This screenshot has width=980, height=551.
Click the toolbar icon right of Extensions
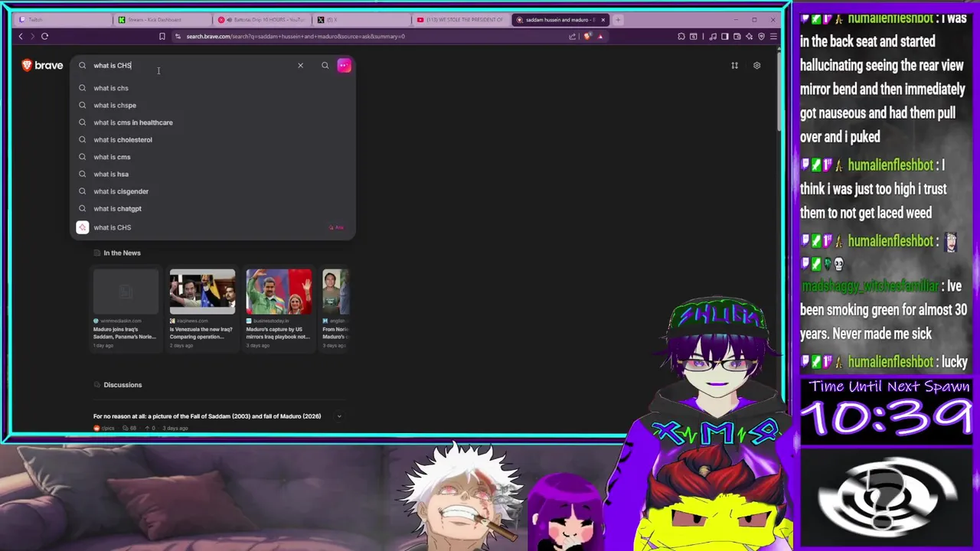click(x=693, y=36)
